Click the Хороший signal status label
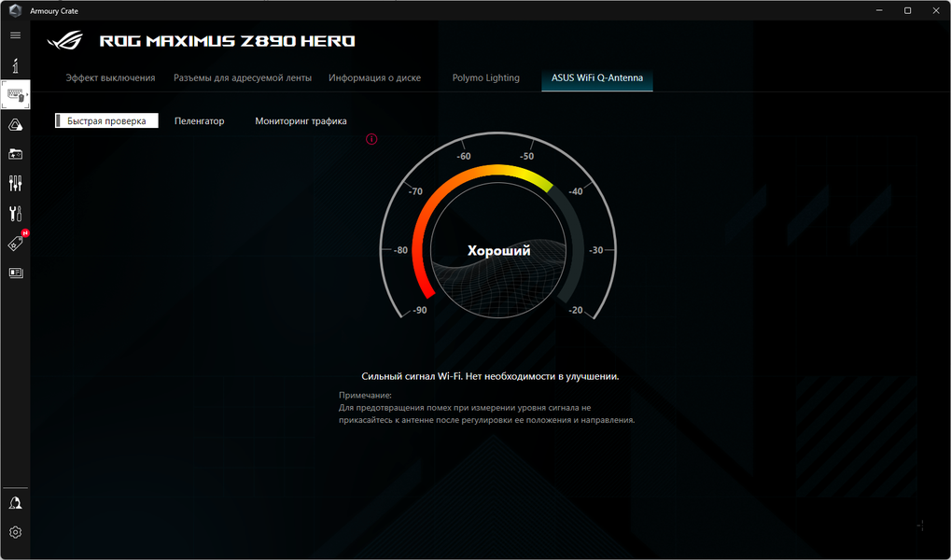Image resolution: width=951 pixels, height=560 pixels. 498,250
